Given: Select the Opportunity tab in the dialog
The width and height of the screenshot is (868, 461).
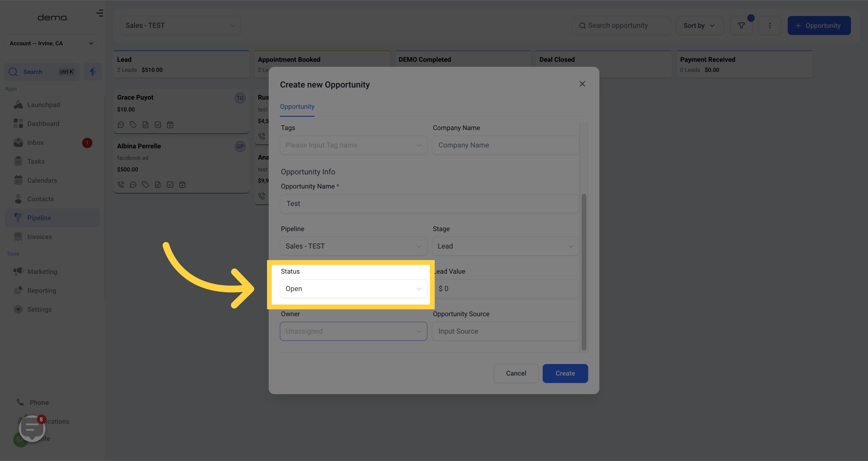Looking at the screenshot, I should click(297, 107).
